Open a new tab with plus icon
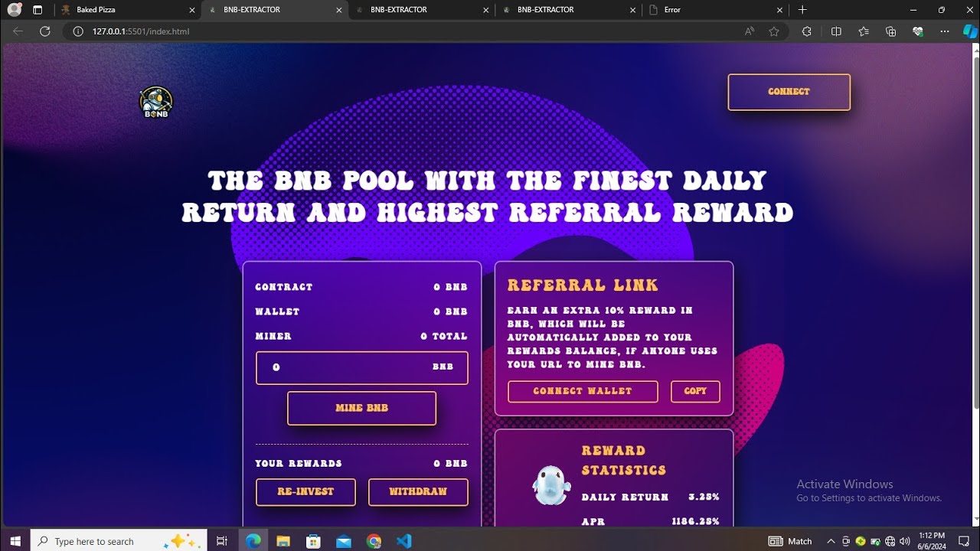This screenshot has width=980, height=551. coord(802,10)
